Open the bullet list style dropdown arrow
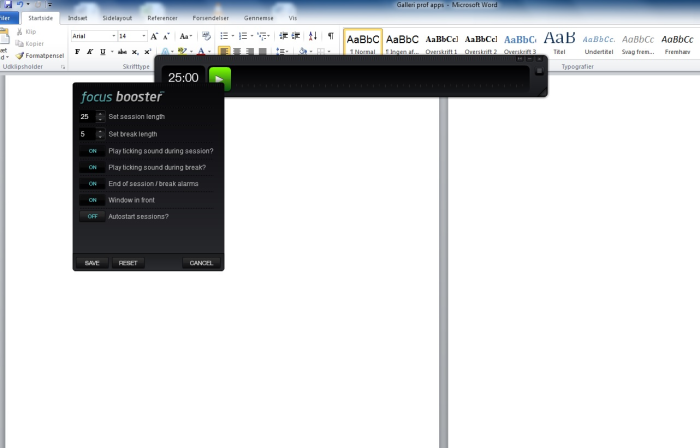The image size is (700, 448). [x=233, y=36]
